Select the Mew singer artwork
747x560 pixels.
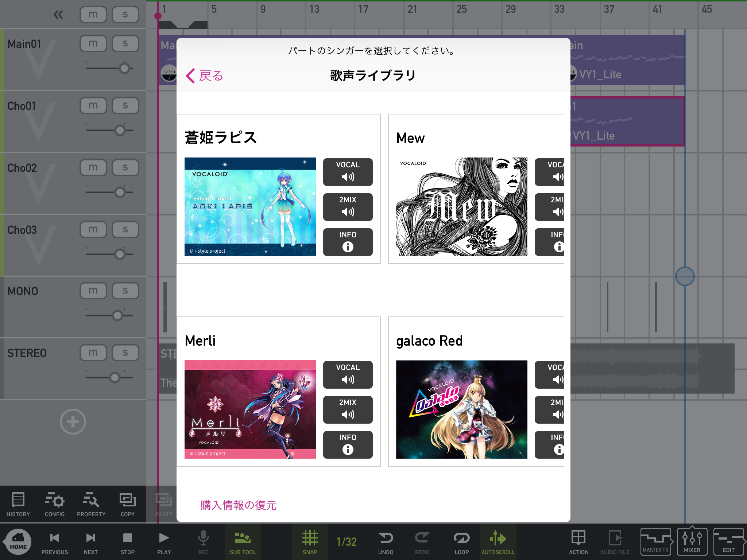(462, 207)
